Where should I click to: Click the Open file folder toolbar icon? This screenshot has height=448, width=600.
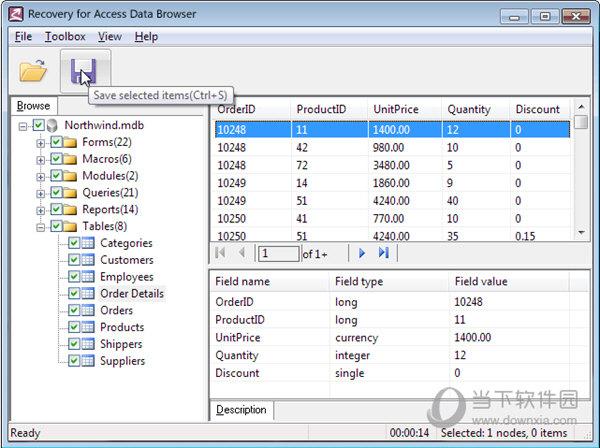pos(33,70)
